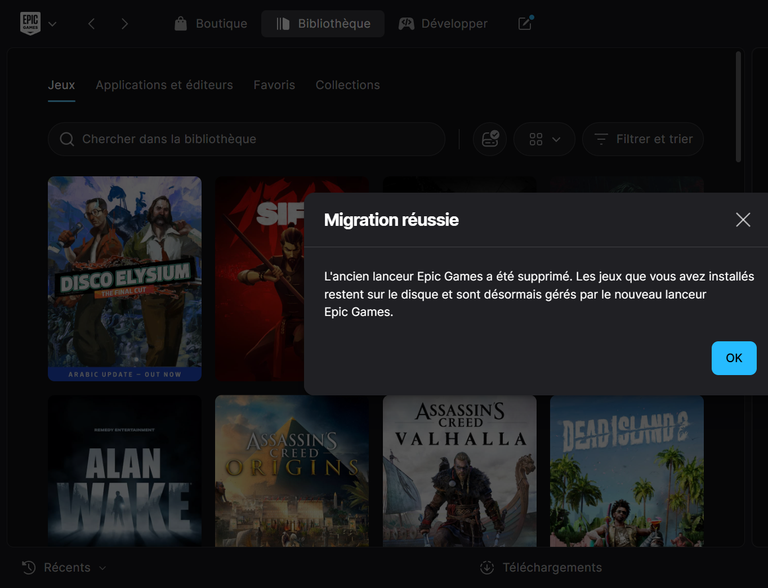Click the edit note icon with blue dot
Screen dimensions: 768x588
(525, 23)
